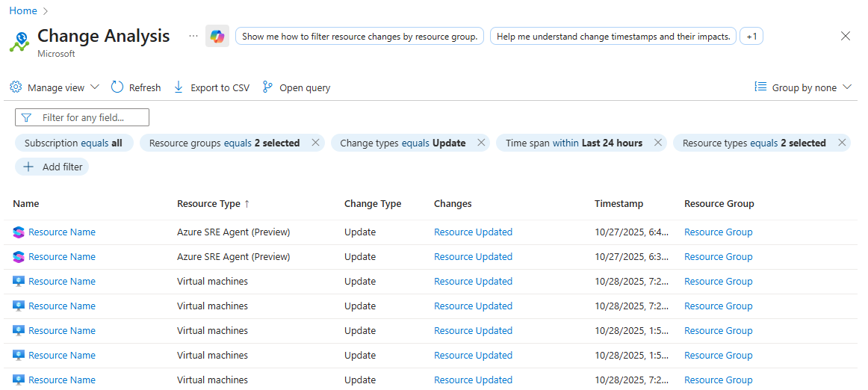Show the +1 additional Copilot suggestions
Screen dimensions: 868x390
click(751, 36)
